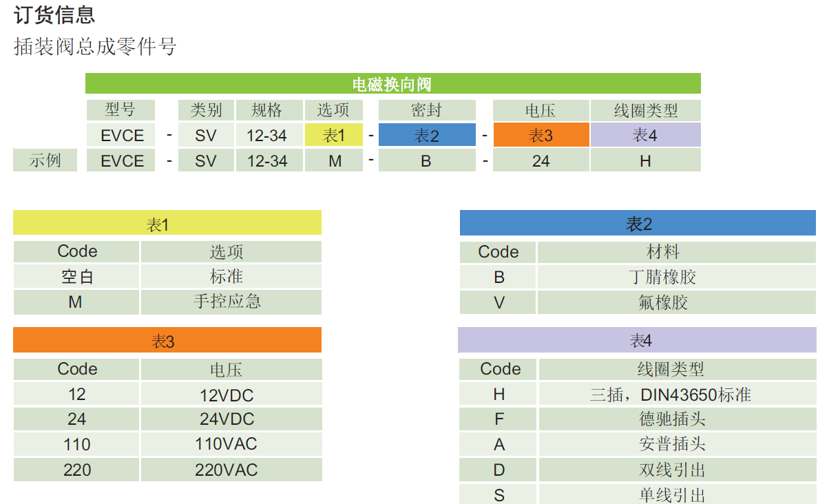This screenshot has width=829, height=504.
Task: Click the yellow "表1" cell under 选项 column
Action: pyautogui.click(x=333, y=136)
